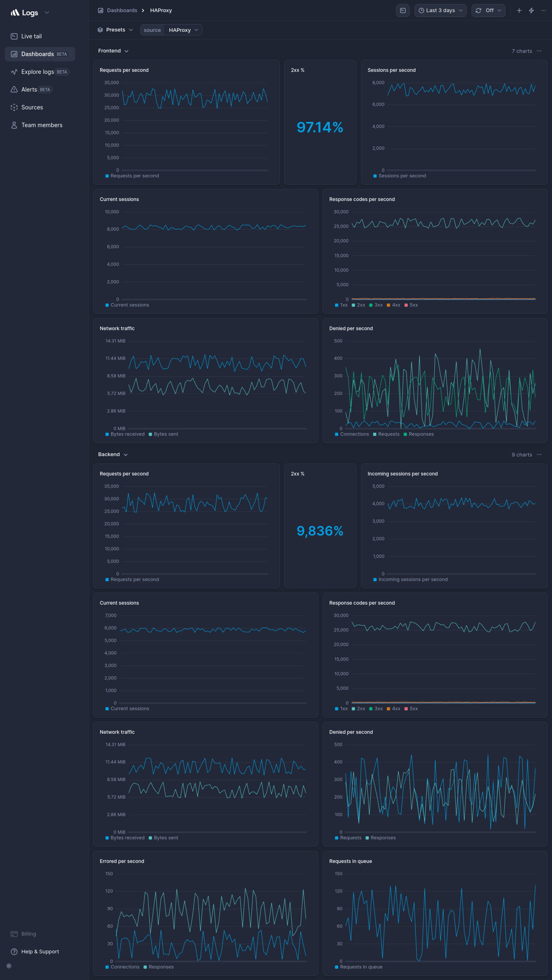The image size is (552, 980).
Task: Open the auto-refresh Off dropdown
Action: click(x=488, y=10)
